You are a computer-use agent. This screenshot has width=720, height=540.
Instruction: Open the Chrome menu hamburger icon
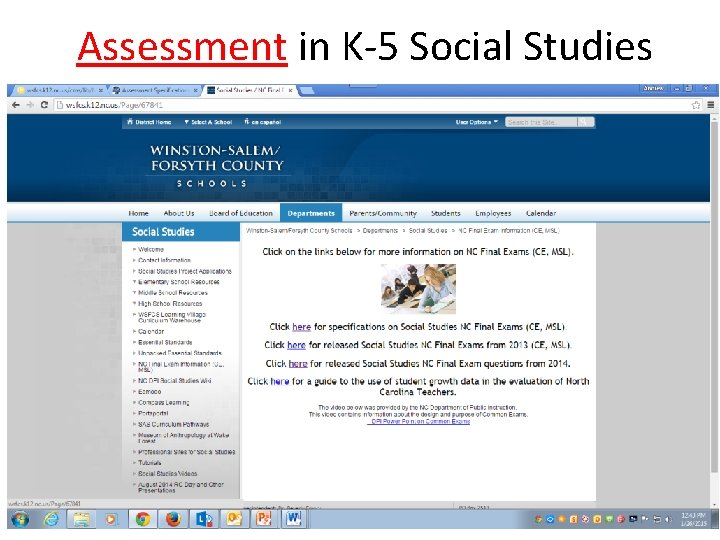(710, 105)
